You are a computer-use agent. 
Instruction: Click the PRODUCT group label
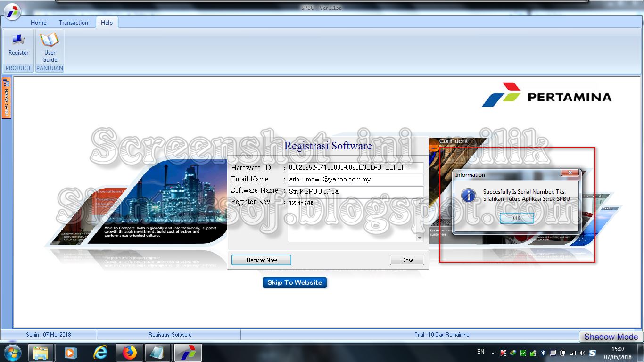pos(18,68)
